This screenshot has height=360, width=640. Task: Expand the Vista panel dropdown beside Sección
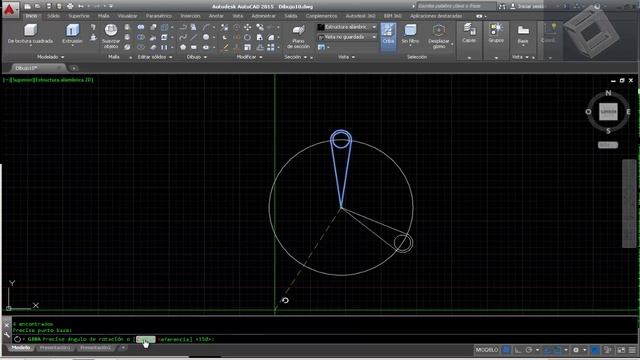coord(347,57)
